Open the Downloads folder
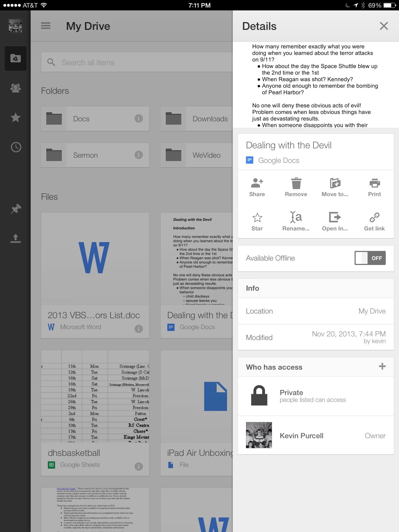This screenshot has height=532, width=399. [x=197, y=119]
